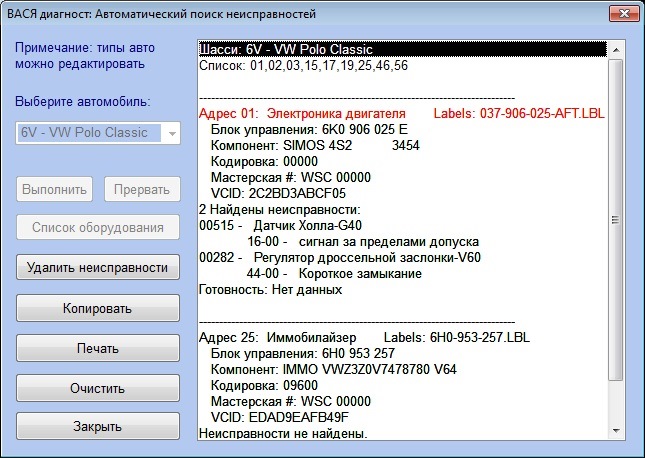Click Адрес 25: Иммобилайзер line

coord(278,338)
